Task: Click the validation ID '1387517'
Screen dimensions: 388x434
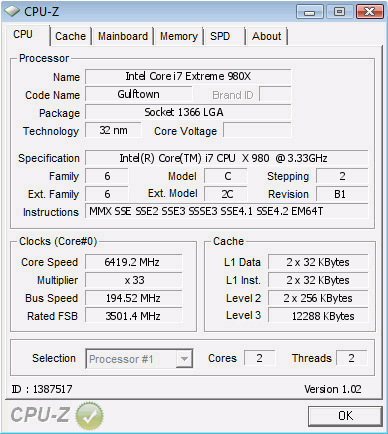Action: click(53, 389)
